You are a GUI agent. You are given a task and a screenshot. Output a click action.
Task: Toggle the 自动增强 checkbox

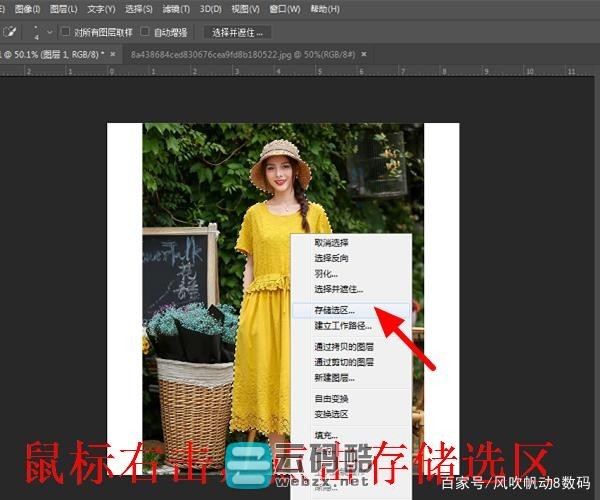[145, 32]
